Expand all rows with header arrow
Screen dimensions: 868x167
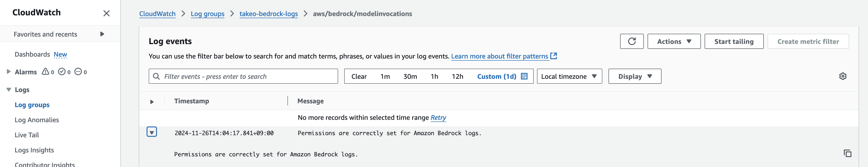tap(152, 101)
